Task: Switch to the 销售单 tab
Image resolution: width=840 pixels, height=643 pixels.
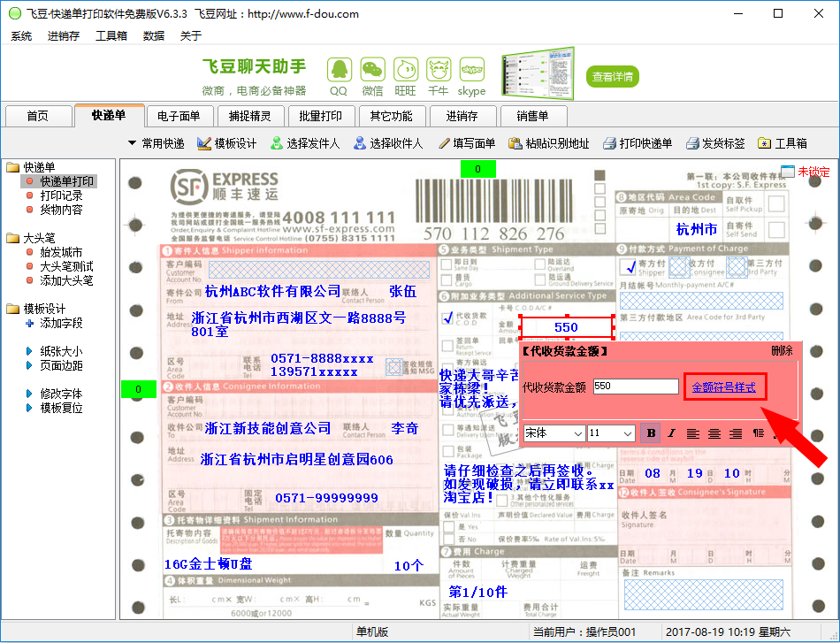Action: click(x=532, y=116)
